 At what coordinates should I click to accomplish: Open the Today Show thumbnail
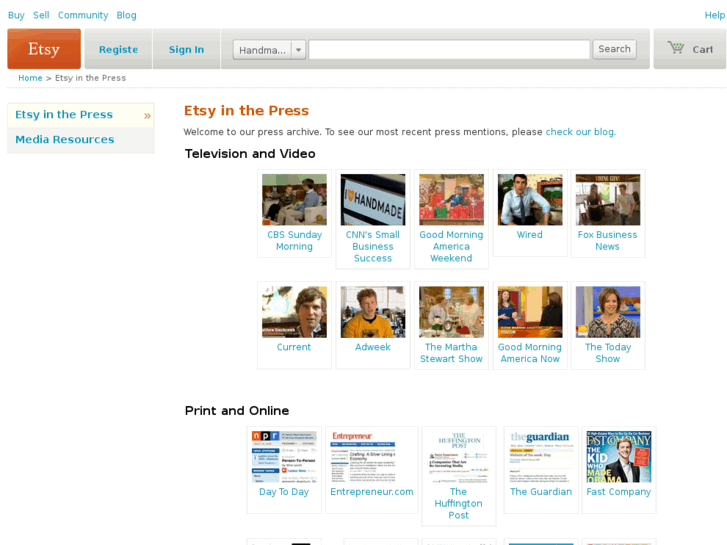[x=608, y=312]
